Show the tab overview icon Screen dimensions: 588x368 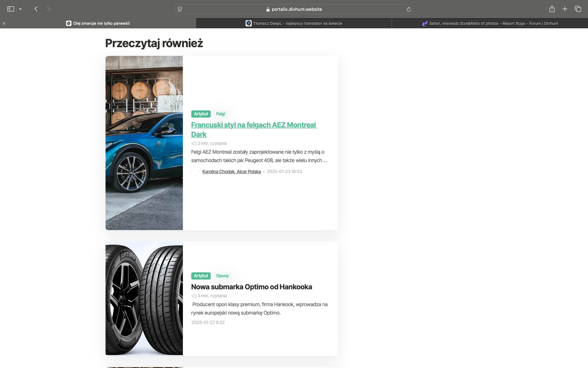coord(578,9)
